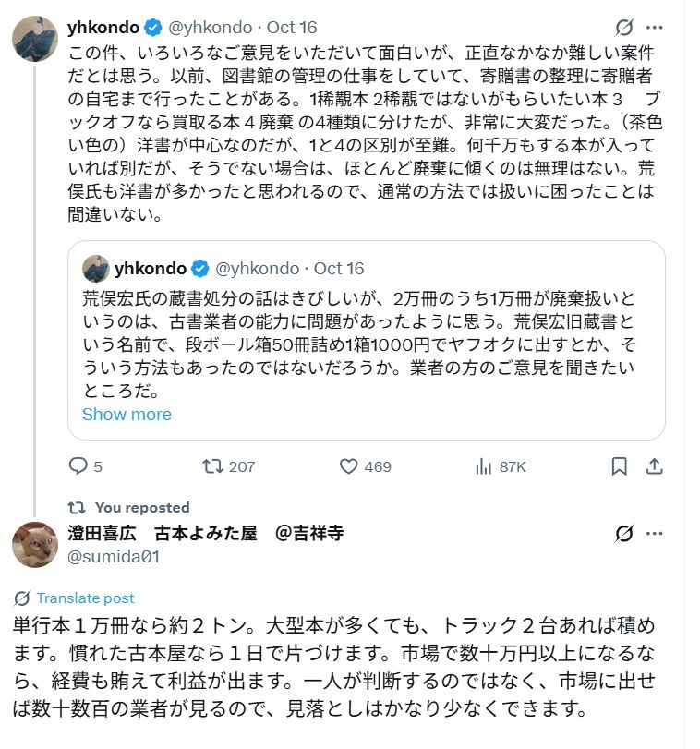Screen dimensions: 700x749
Task: Click Grok icon on yhkondo's post
Action: coord(624,28)
